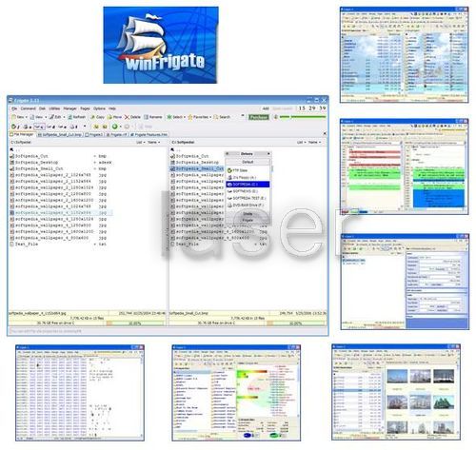Open the left panel List dropdown

141,143
